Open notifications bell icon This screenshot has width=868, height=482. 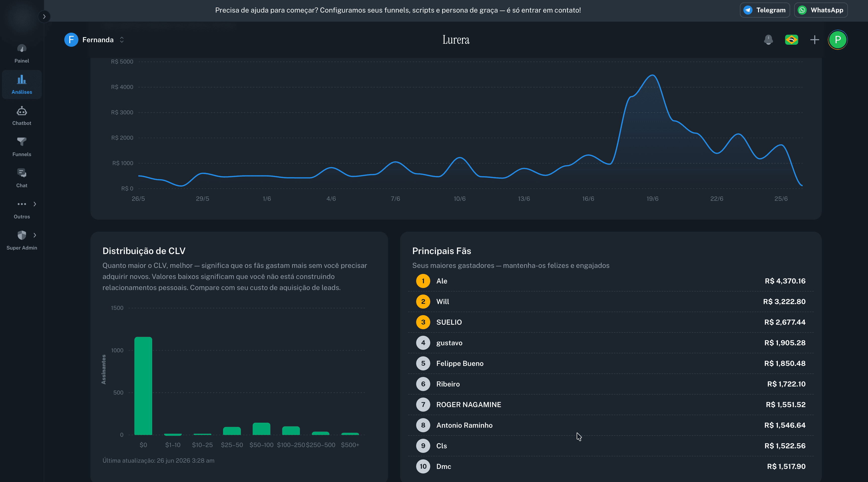(x=768, y=40)
